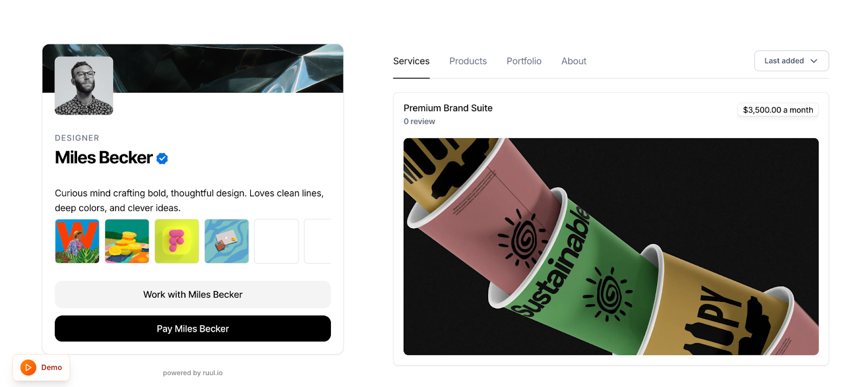
Task: Select the partially visible last thumbnail
Action: click(x=318, y=241)
